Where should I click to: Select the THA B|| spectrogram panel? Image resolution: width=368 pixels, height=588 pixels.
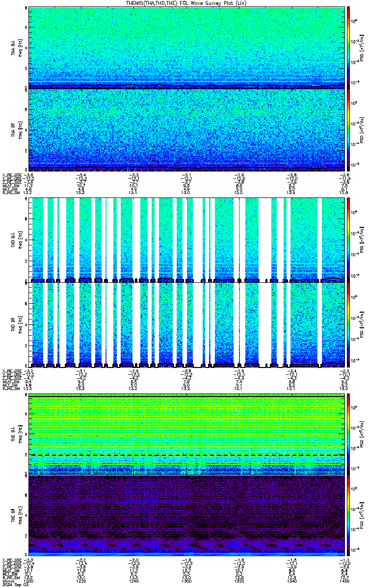(186, 129)
